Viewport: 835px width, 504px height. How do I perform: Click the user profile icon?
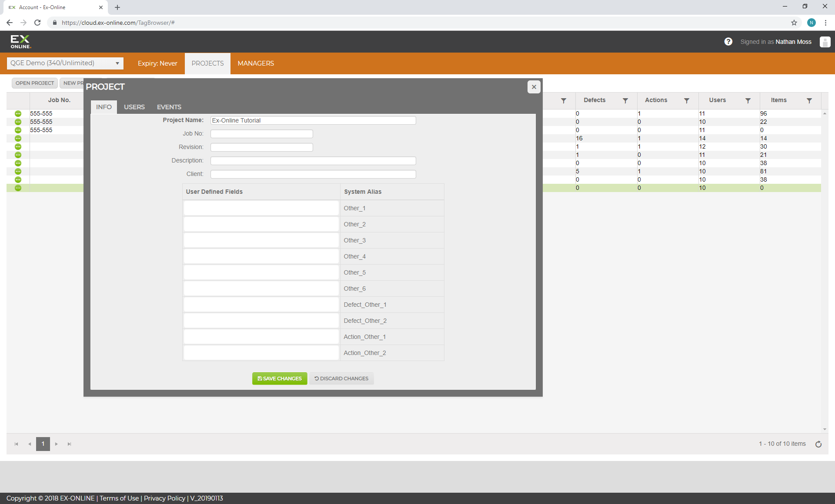[825, 42]
